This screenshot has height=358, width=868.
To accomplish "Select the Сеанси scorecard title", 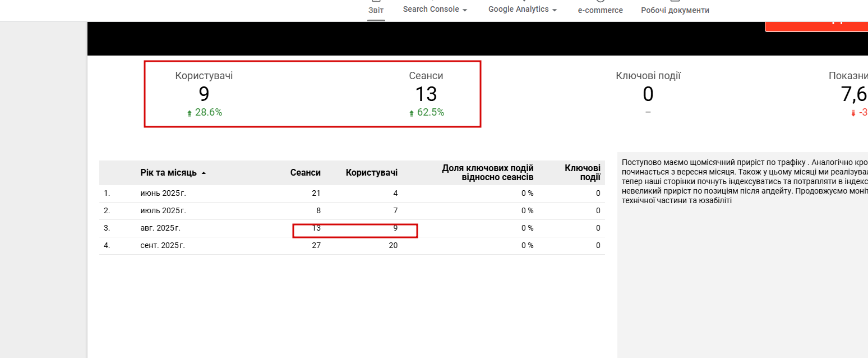I will [426, 76].
